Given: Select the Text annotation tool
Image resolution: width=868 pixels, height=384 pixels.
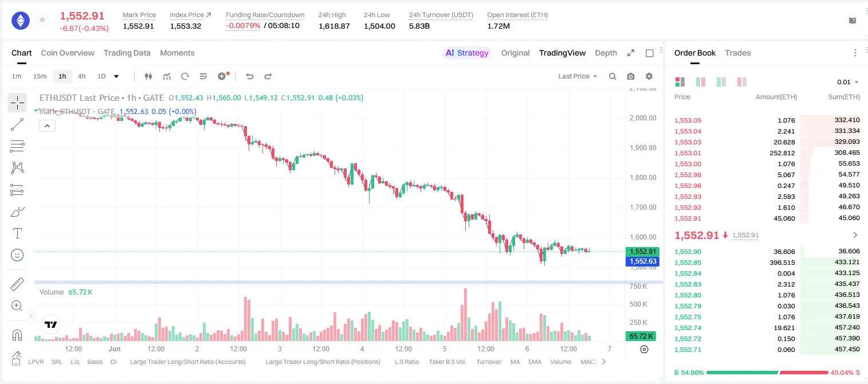Looking at the screenshot, I should pos(17,233).
